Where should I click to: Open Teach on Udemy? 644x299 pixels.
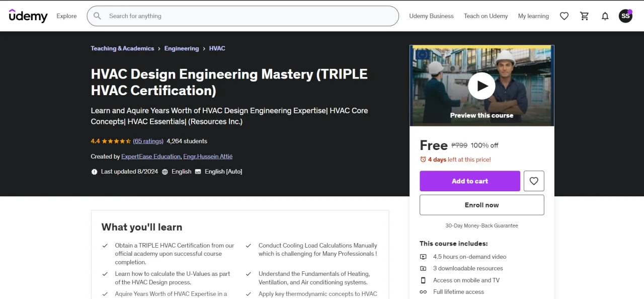tap(486, 16)
